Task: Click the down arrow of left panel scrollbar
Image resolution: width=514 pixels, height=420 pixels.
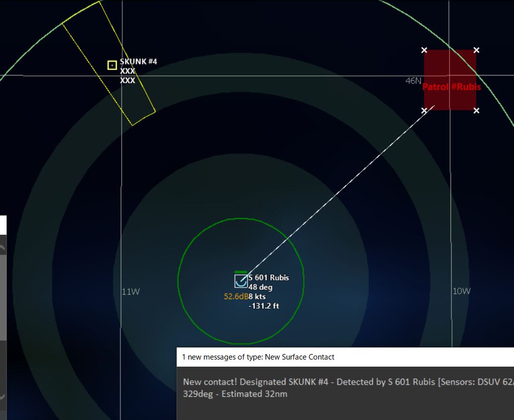Action: click(x=3, y=396)
